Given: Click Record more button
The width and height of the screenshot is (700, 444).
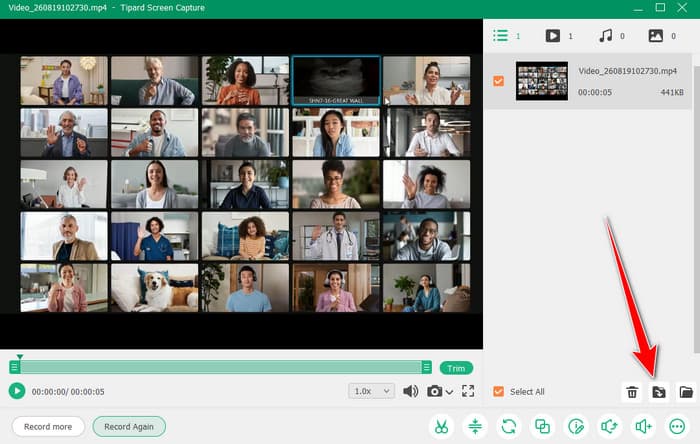Looking at the screenshot, I should click(x=48, y=427).
